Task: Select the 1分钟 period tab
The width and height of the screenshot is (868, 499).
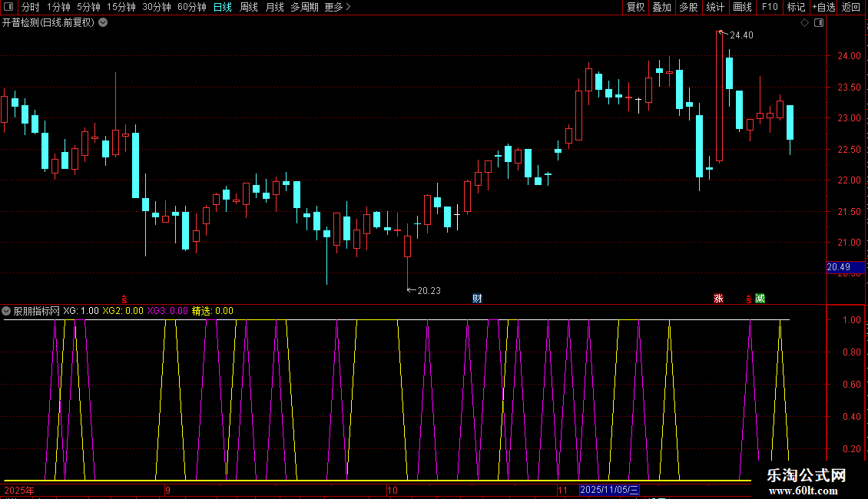Action: point(58,7)
